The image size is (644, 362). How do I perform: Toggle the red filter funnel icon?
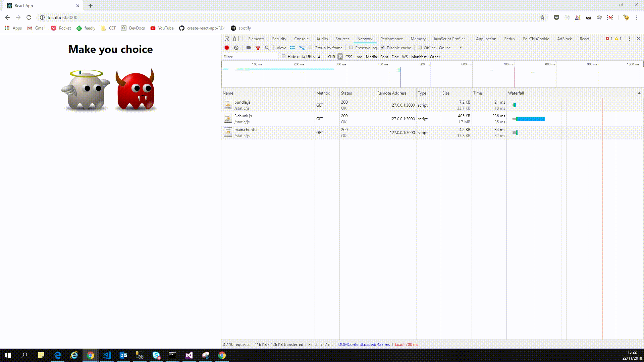[258, 48]
